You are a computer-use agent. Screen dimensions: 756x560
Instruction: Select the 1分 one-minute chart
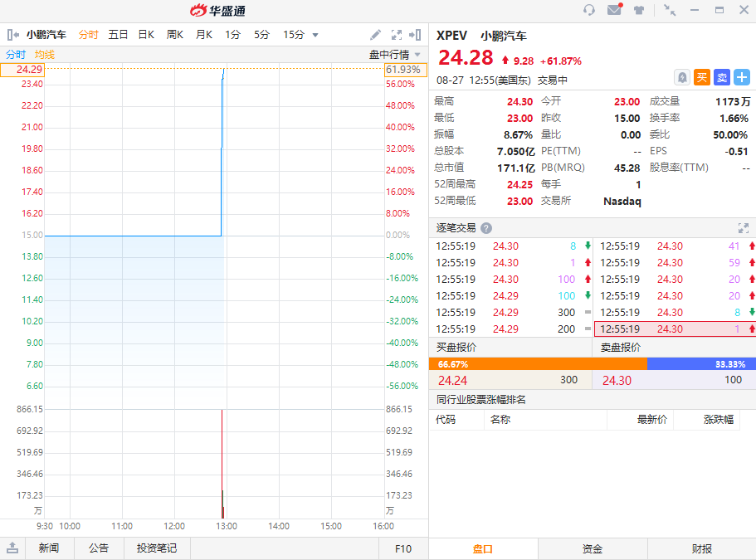tap(232, 35)
